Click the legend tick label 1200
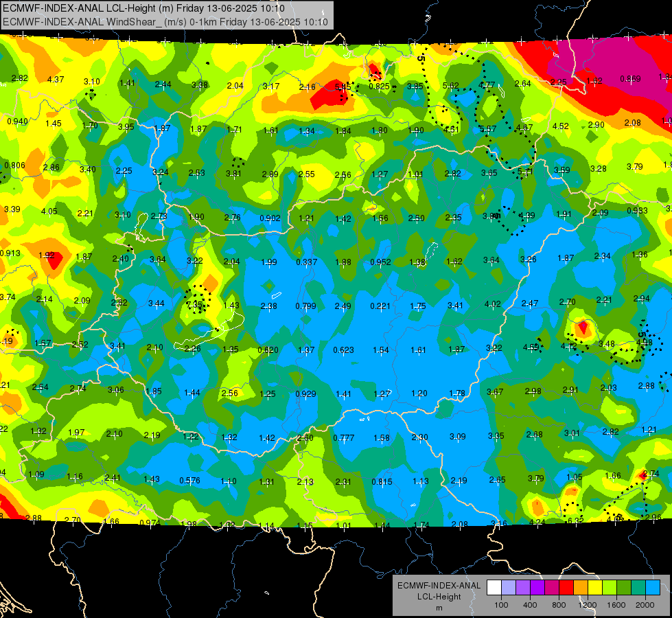The width and height of the screenshot is (672, 618). click(x=588, y=605)
